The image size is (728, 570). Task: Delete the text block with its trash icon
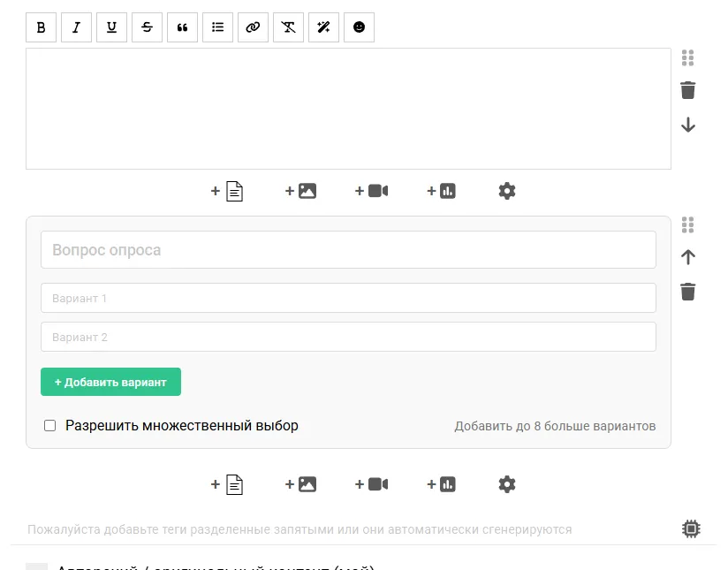pos(687,90)
